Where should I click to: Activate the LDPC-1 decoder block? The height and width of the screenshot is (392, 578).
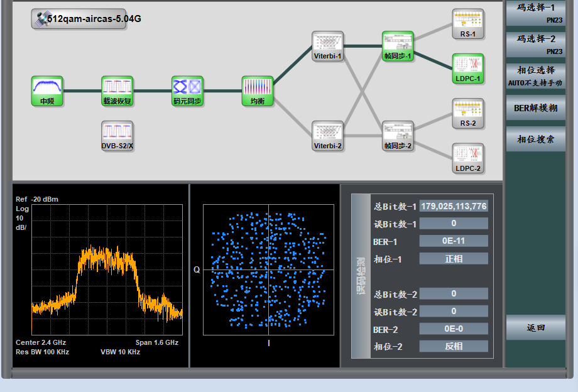click(468, 68)
